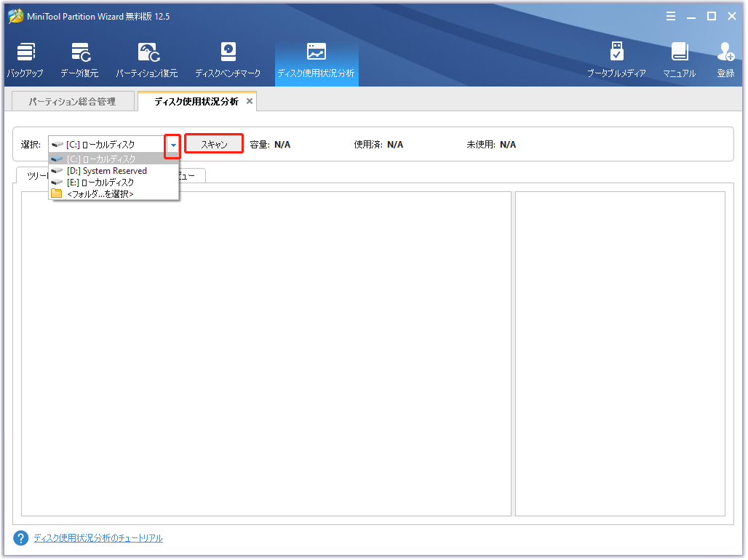The width and height of the screenshot is (748, 560).
Task: Pick <フォルダ...を選択> option
Action: click(x=114, y=193)
